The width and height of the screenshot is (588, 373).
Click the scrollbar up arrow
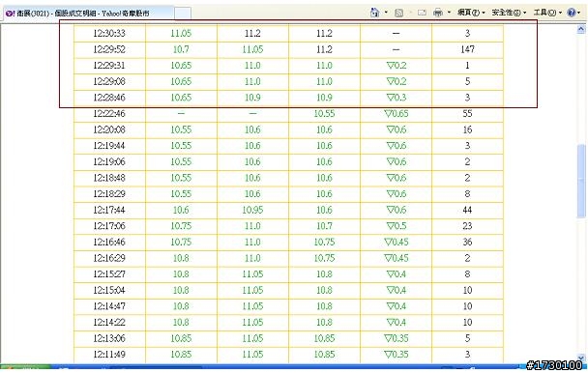(x=581, y=29)
